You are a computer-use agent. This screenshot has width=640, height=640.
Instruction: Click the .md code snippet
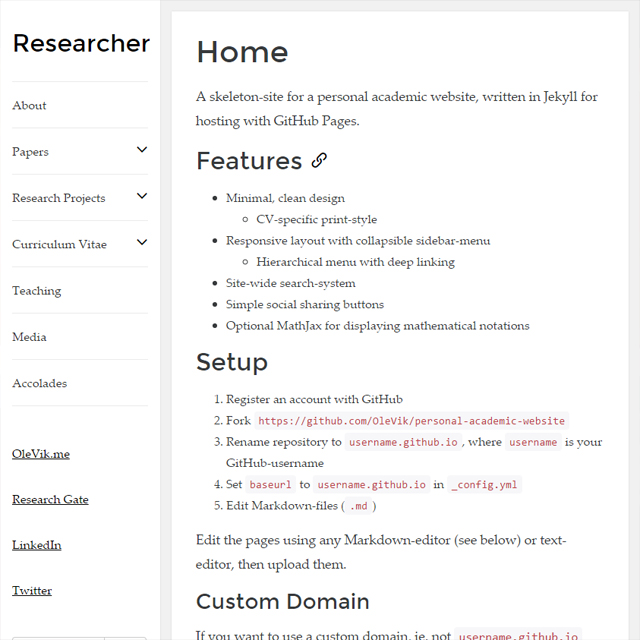coord(359,506)
